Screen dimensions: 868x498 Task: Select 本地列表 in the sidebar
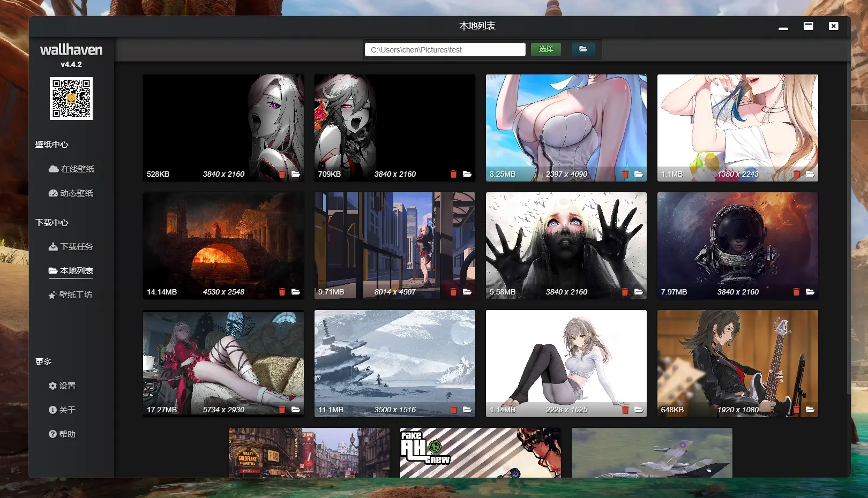[71, 270]
